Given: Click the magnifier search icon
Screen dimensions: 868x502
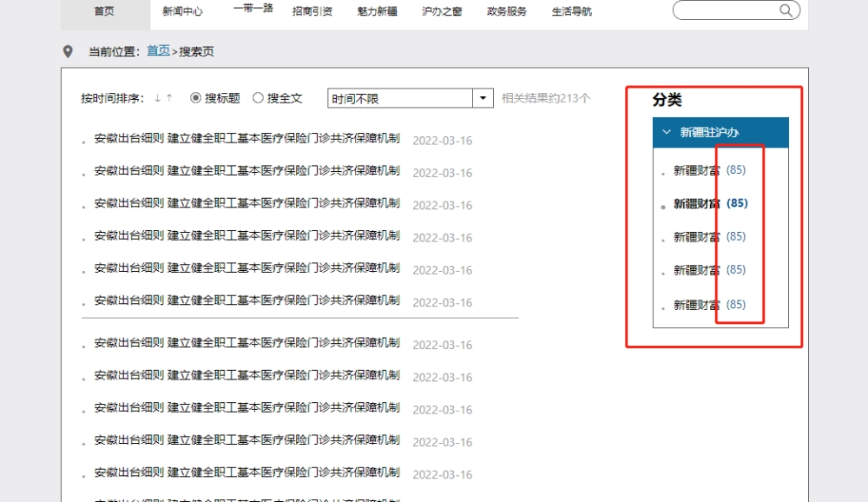Looking at the screenshot, I should click(x=786, y=10).
